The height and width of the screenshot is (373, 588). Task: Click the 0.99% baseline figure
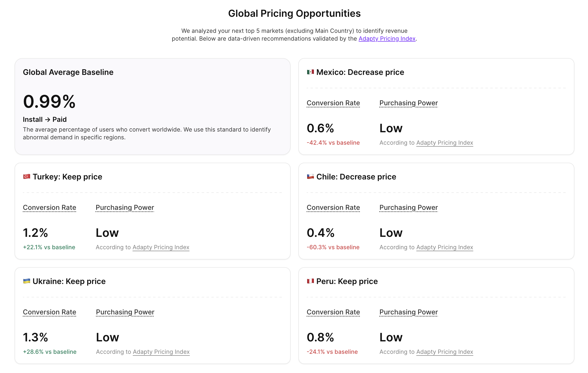pyautogui.click(x=49, y=101)
